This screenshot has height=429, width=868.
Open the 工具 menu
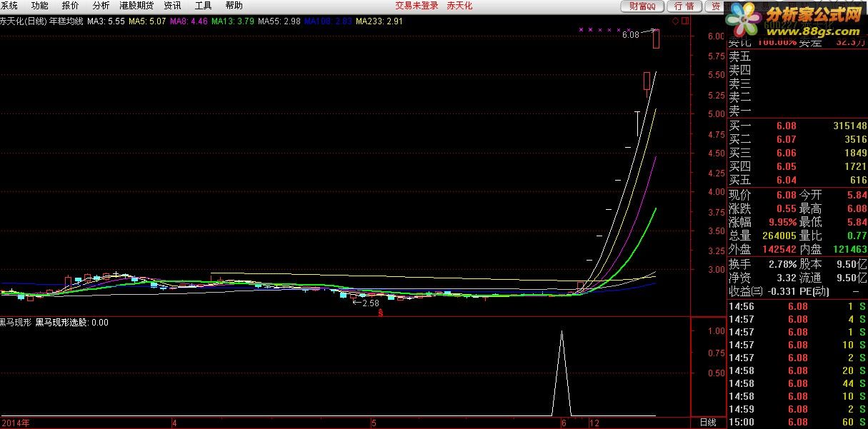(204, 6)
